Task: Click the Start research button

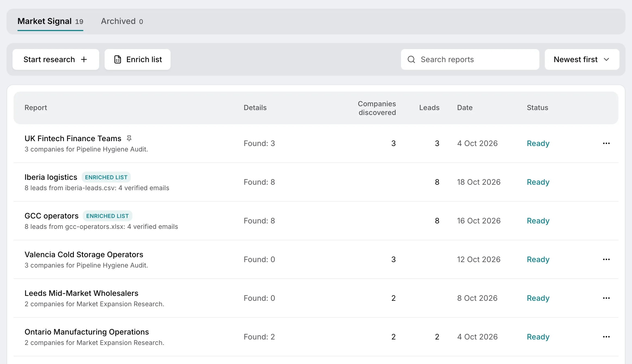Action: pos(56,59)
